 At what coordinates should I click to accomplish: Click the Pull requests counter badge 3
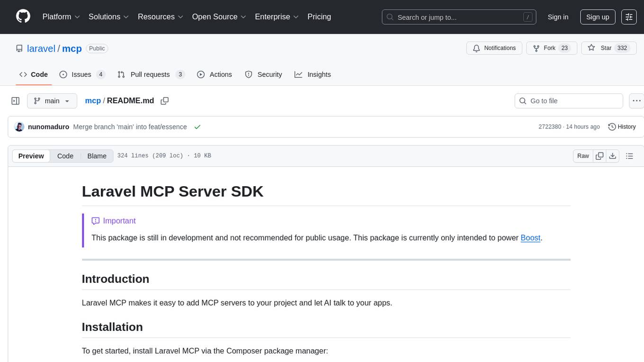[x=179, y=74]
